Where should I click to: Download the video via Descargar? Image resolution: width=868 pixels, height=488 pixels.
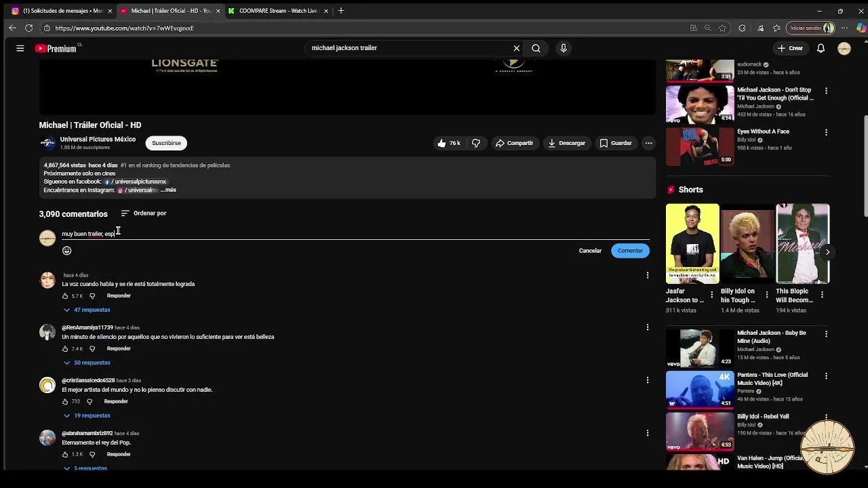click(x=567, y=143)
